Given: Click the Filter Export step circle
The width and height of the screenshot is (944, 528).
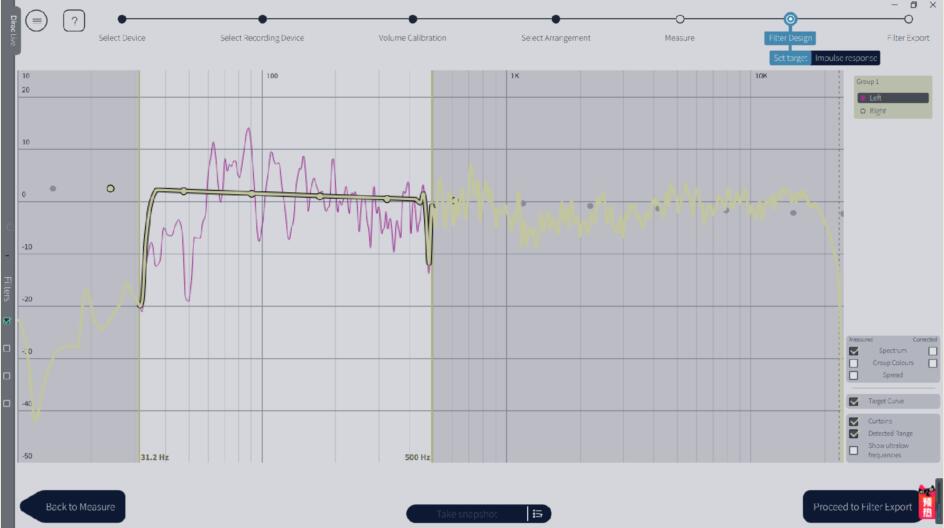Looking at the screenshot, I should click(x=908, y=19).
